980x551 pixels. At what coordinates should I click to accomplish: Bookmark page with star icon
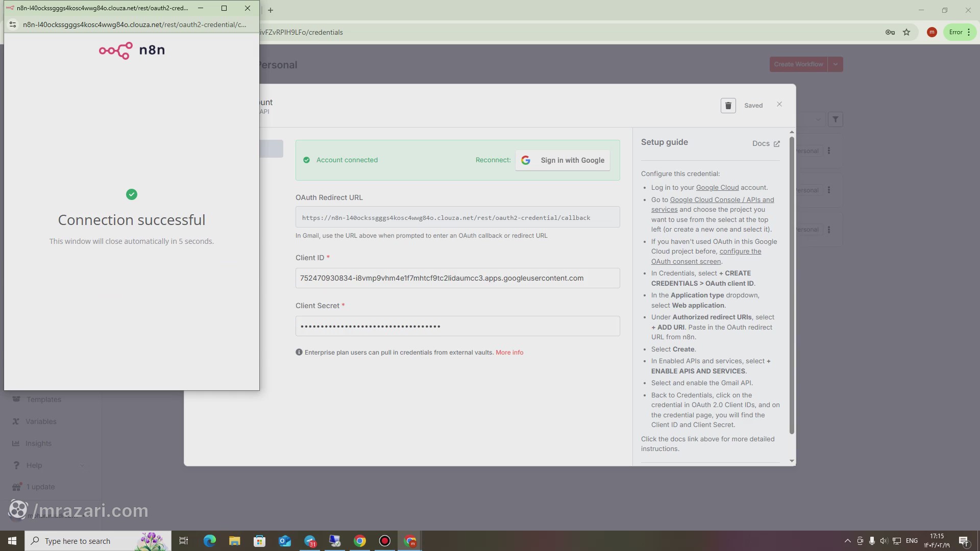906,32
